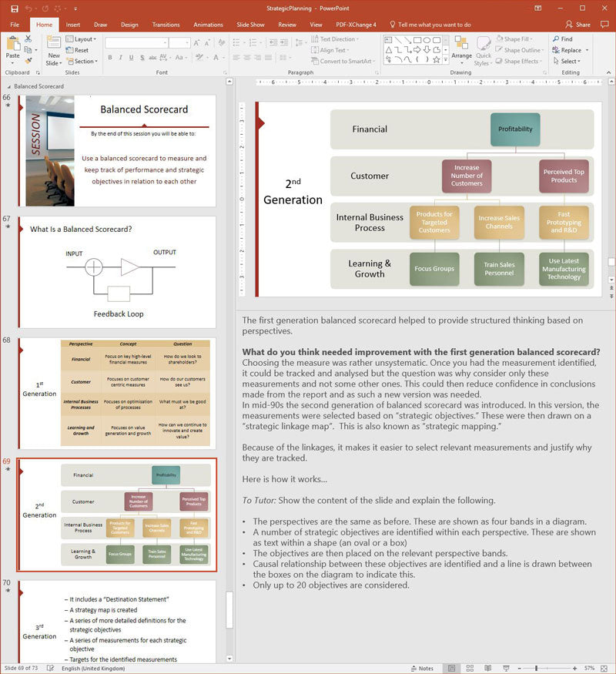Save the presentation from the Quick Access Toolbar

(14, 8)
